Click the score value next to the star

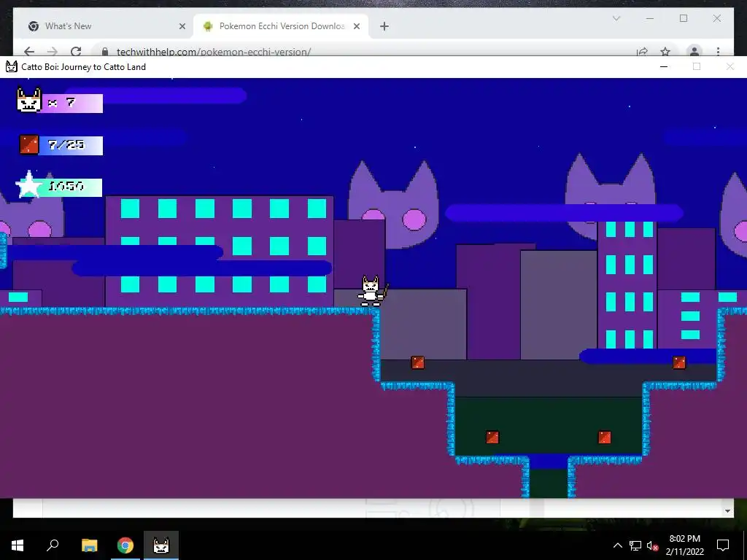(66, 186)
